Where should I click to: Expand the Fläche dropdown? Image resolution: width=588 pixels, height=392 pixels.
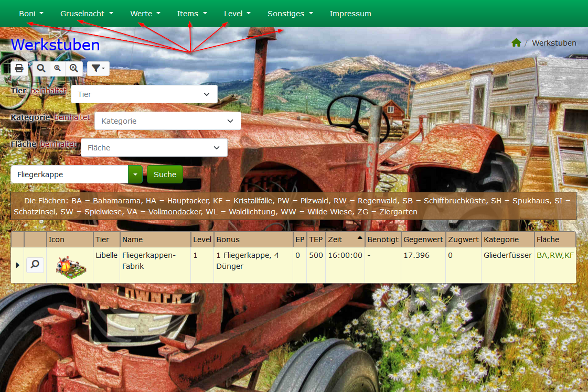click(154, 148)
